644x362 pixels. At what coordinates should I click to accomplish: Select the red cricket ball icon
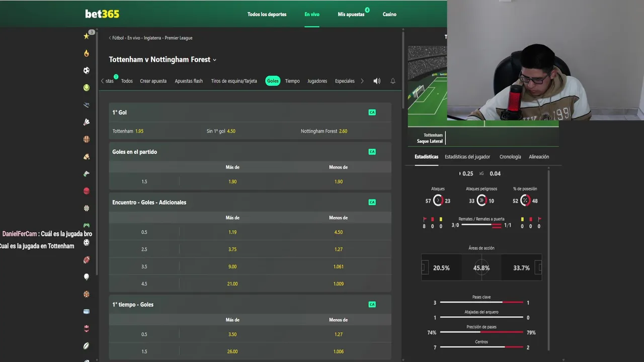tap(87, 191)
